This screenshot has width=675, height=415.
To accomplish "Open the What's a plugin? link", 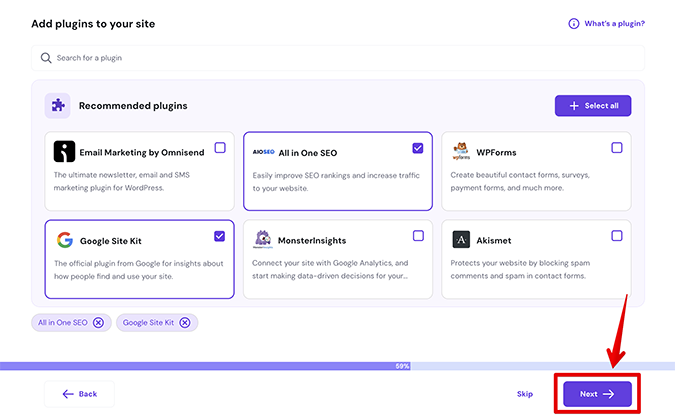I will (x=614, y=23).
